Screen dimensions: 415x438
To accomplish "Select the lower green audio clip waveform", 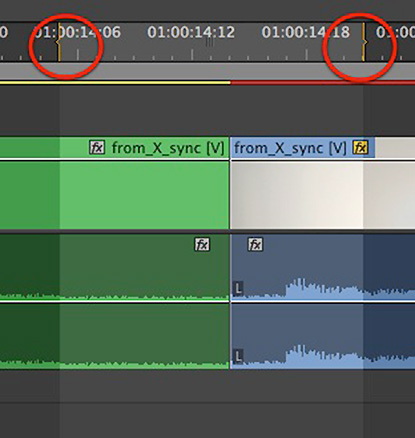I will tap(114, 336).
